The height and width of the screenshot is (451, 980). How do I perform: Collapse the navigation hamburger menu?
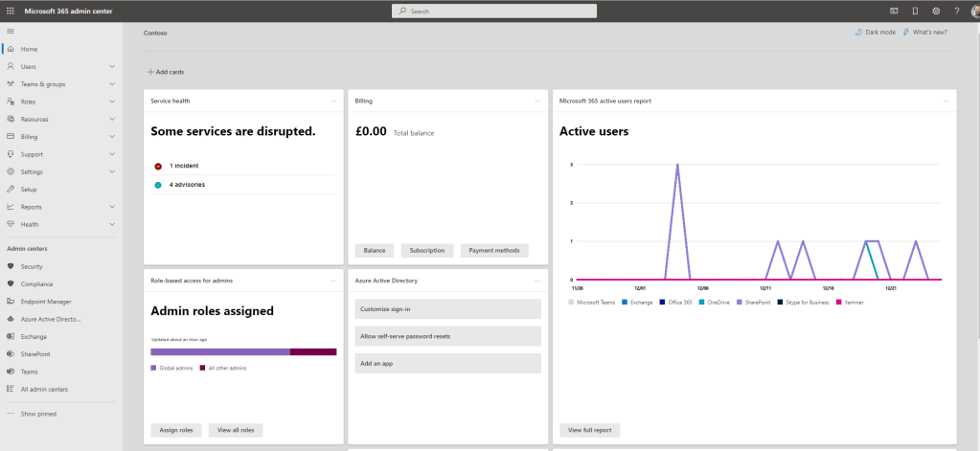[x=11, y=32]
